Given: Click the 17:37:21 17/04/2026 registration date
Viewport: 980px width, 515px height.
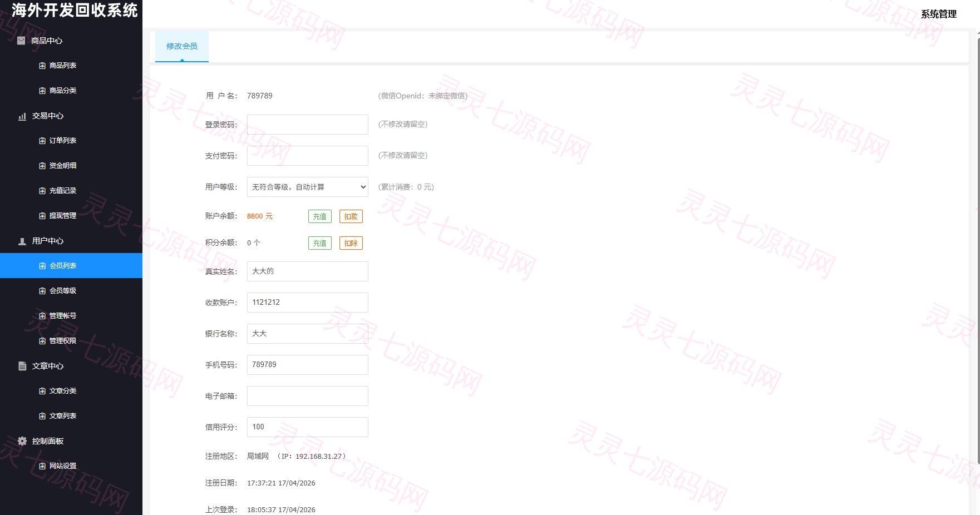Looking at the screenshot, I should click(281, 483).
